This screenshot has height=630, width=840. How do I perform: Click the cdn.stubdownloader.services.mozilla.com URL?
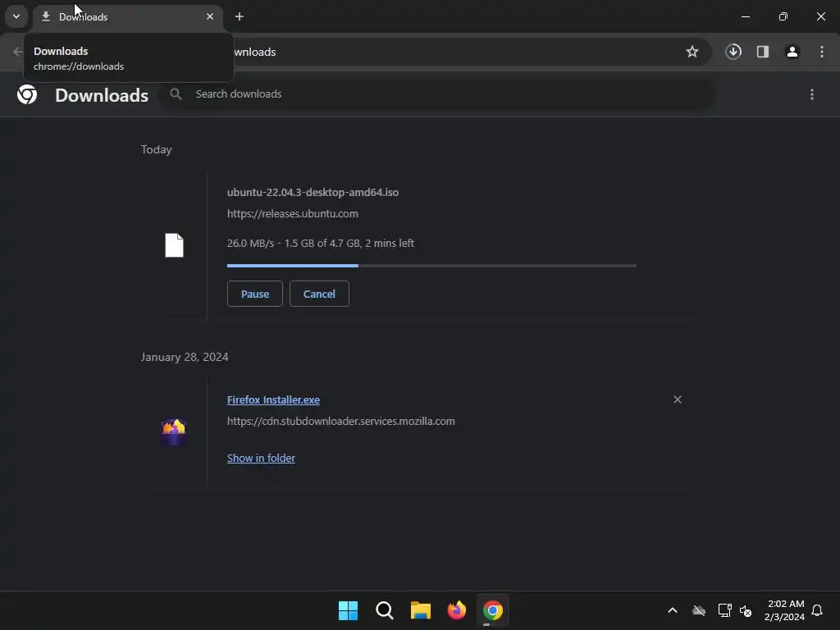click(x=341, y=422)
